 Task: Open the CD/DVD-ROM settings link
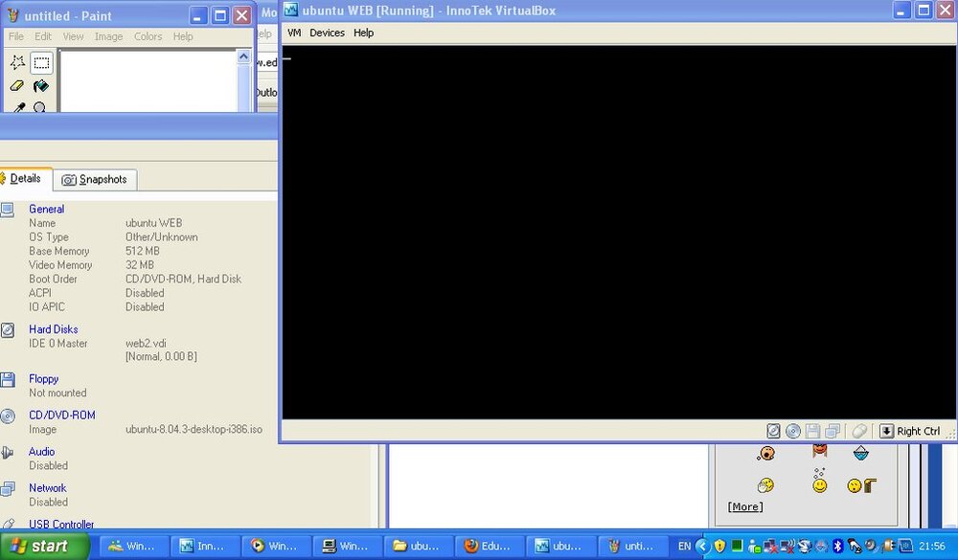[61, 415]
